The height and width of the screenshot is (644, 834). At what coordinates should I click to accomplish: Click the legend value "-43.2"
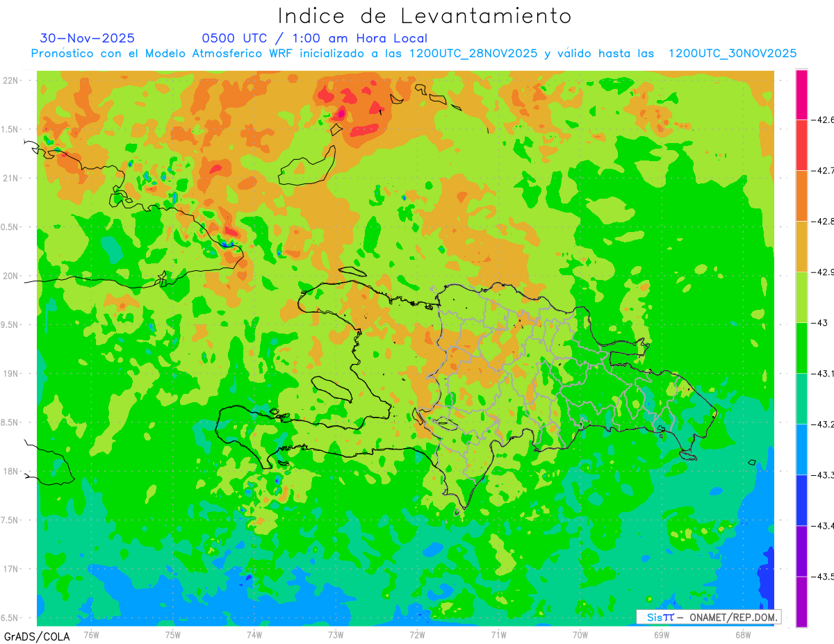pyautogui.click(x=824, y=424)
